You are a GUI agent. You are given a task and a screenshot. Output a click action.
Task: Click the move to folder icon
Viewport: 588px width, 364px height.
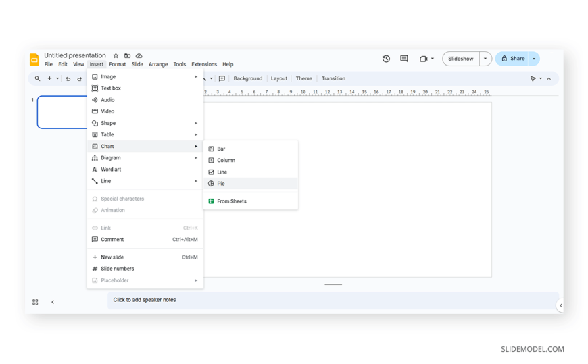point(127,56)
